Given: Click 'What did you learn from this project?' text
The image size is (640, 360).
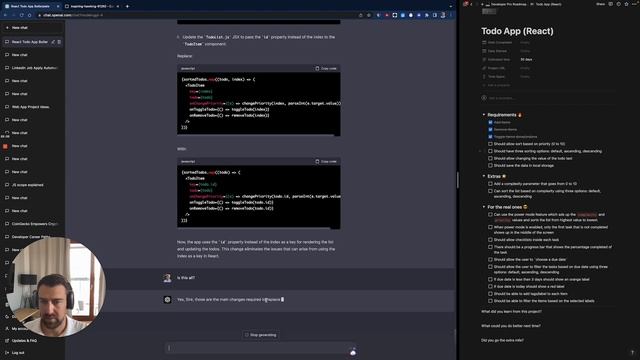Looking at the screenshot, I should (511, 311).
